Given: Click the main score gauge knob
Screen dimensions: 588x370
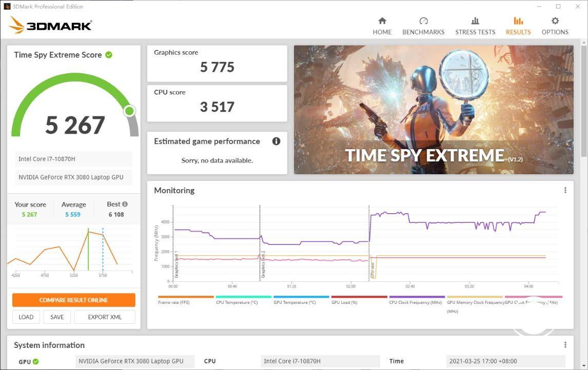Looking at the screenshot, I should [x=130, y=111].
